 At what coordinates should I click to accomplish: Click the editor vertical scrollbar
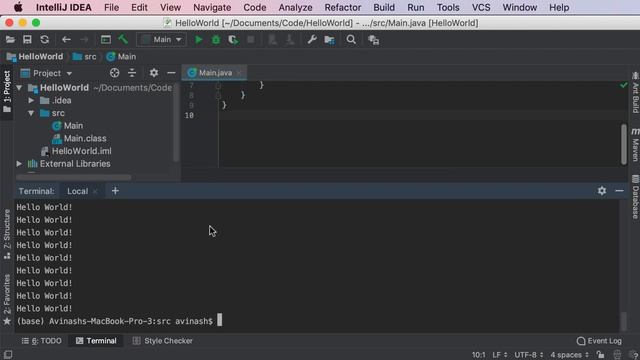pos(624,144)
